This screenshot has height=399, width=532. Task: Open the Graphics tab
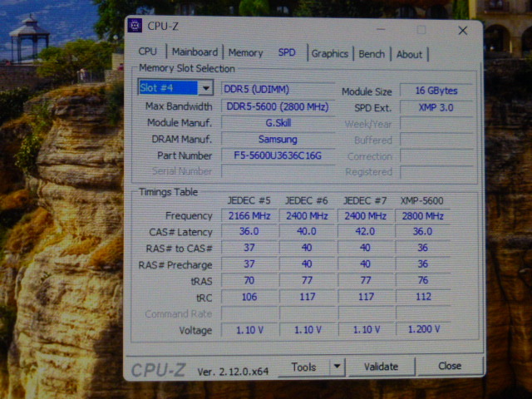coord(330,53)
